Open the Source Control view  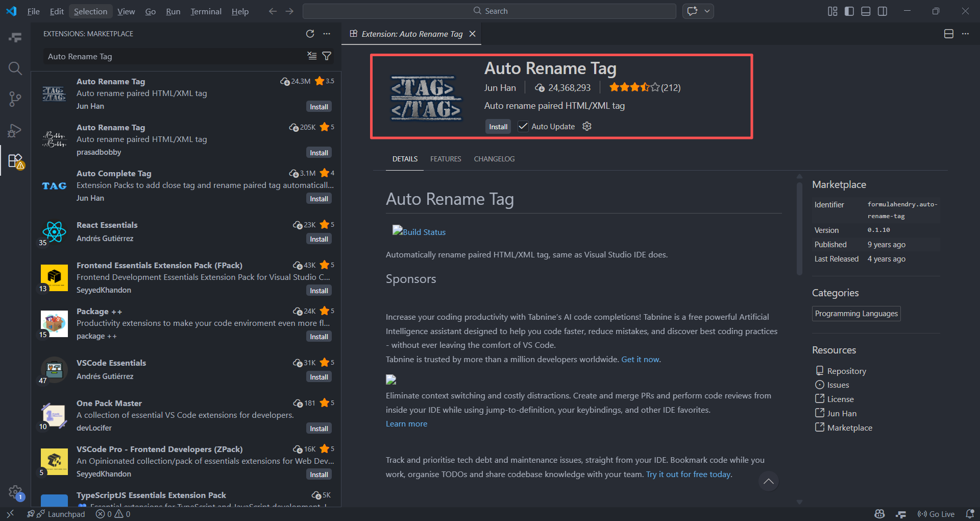(x=15, y=99)
